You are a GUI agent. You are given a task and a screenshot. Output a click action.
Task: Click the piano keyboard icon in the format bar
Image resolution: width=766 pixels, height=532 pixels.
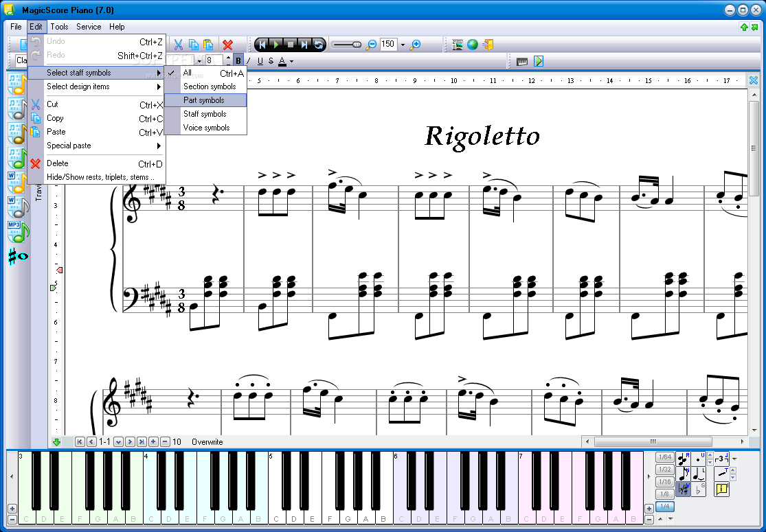coord(522,62)
